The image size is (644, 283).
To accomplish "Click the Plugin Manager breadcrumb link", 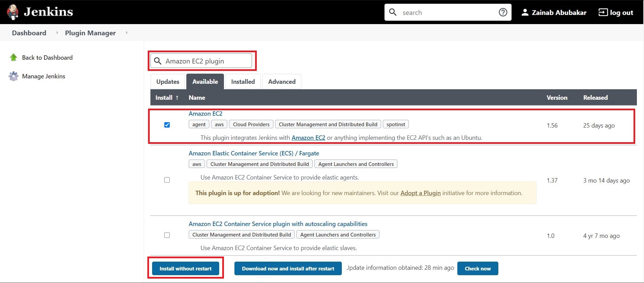I will pos(90,33).
